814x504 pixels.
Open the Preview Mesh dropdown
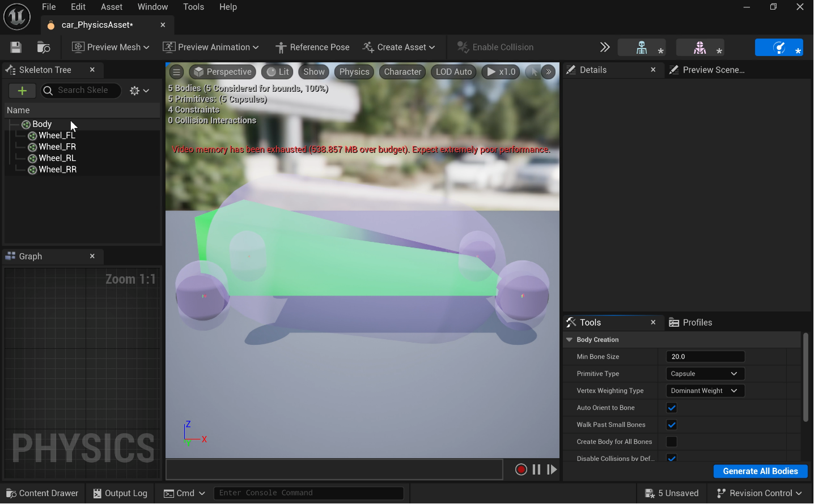[x=111, y=48]
